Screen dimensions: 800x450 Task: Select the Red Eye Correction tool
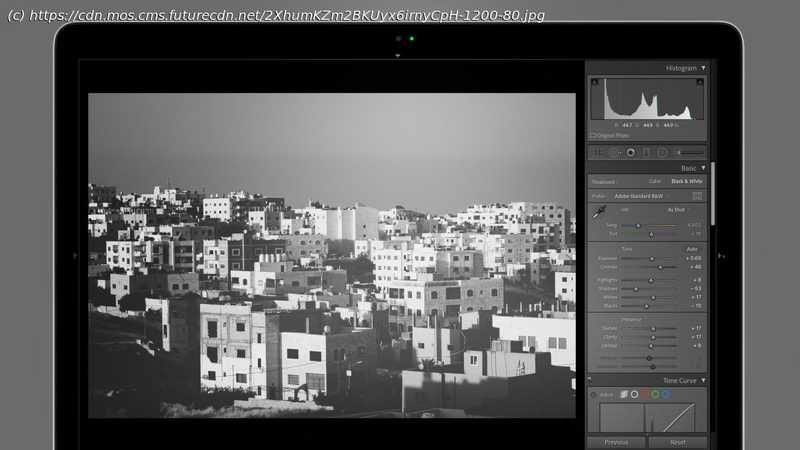pos(630,153)
